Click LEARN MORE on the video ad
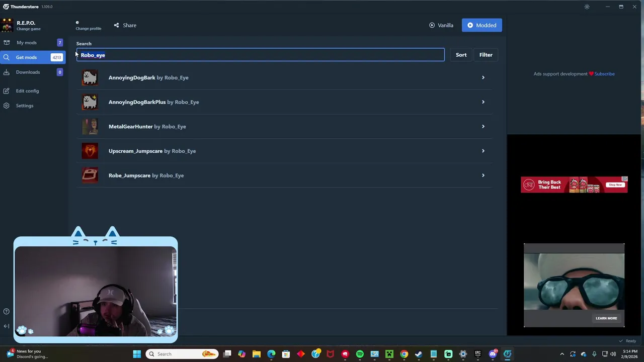 [x=606, y=318]
